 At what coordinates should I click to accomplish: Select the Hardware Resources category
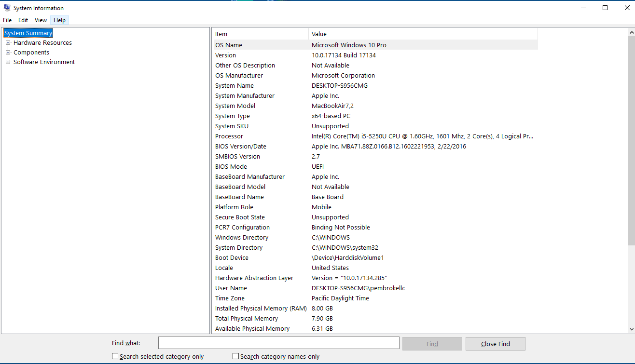[x=42, y=43]
